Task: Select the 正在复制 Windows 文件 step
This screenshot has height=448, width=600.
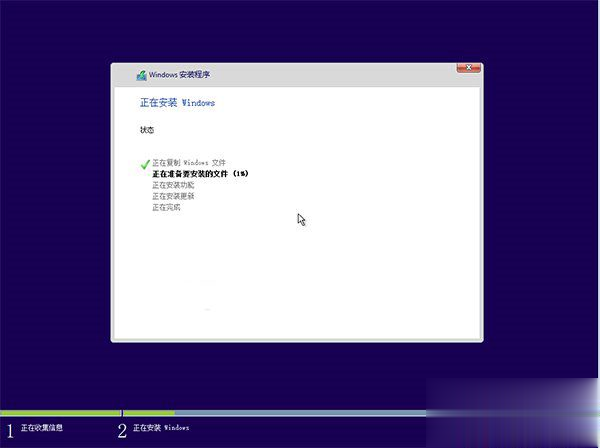Action: click(x=189, y=163)
